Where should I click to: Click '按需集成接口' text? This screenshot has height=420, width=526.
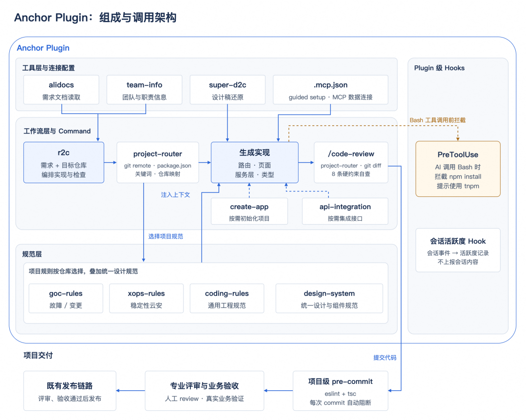pos(345,219)
